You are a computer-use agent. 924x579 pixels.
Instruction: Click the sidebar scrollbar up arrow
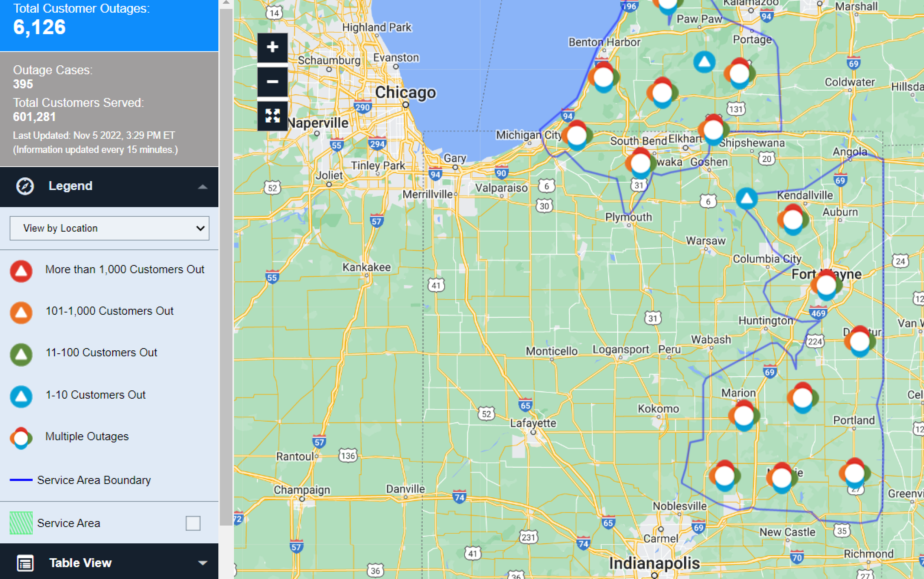(x=226, y=3)
